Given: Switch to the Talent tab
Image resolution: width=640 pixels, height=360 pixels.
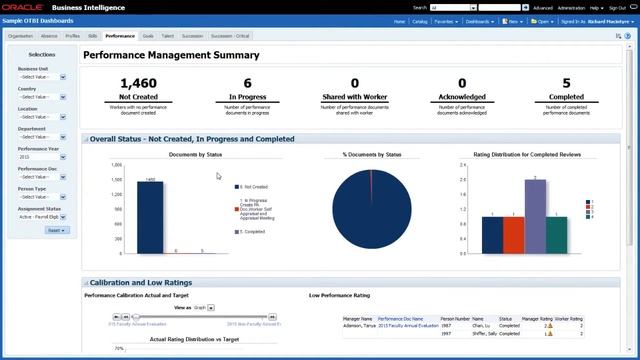Looking at the screenshot, I should (x=167, y=36).
